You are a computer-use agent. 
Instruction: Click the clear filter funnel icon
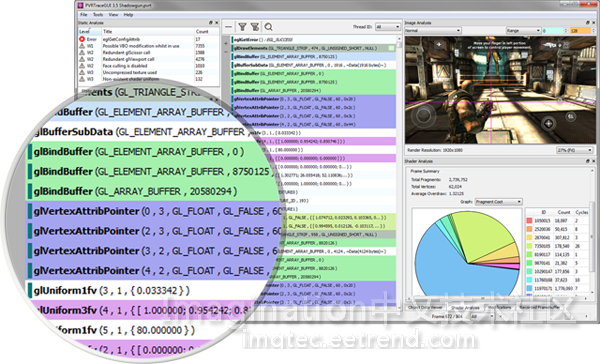pos(255,27)
